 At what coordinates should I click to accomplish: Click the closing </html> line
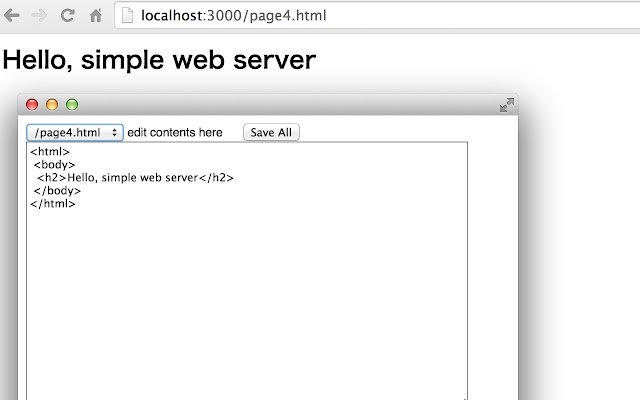click(x=53, y=204)
